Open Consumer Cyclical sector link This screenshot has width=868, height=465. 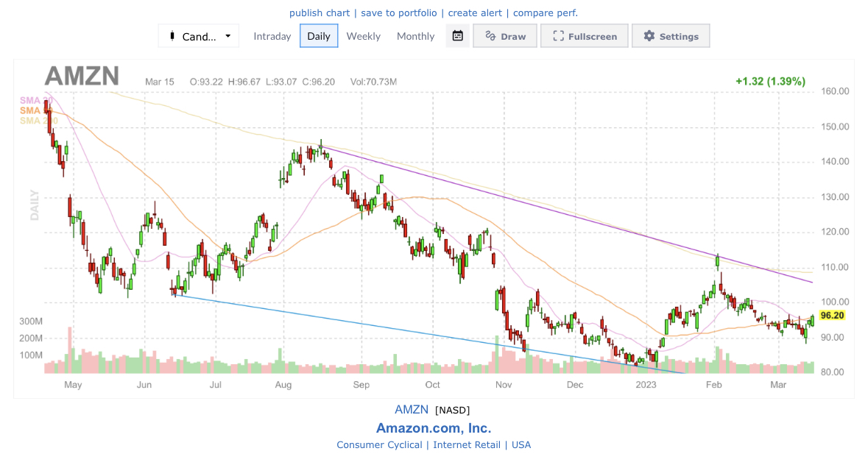click(379, 444)
